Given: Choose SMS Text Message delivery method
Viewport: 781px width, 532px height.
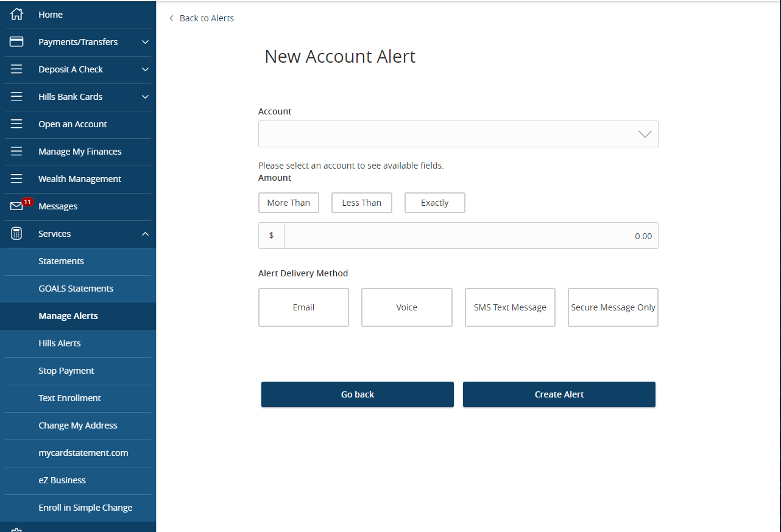Looking at the screenshot, I should point(510,307).
